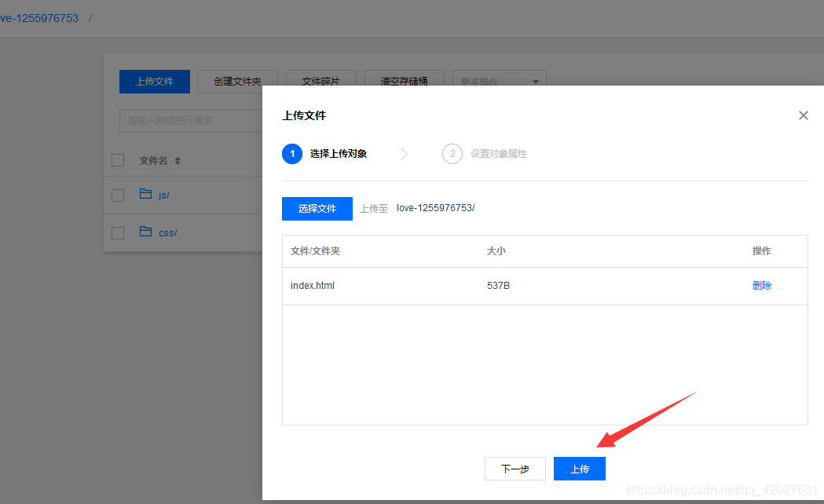
Task: Click the css/ folder icon
Action: 145,232
